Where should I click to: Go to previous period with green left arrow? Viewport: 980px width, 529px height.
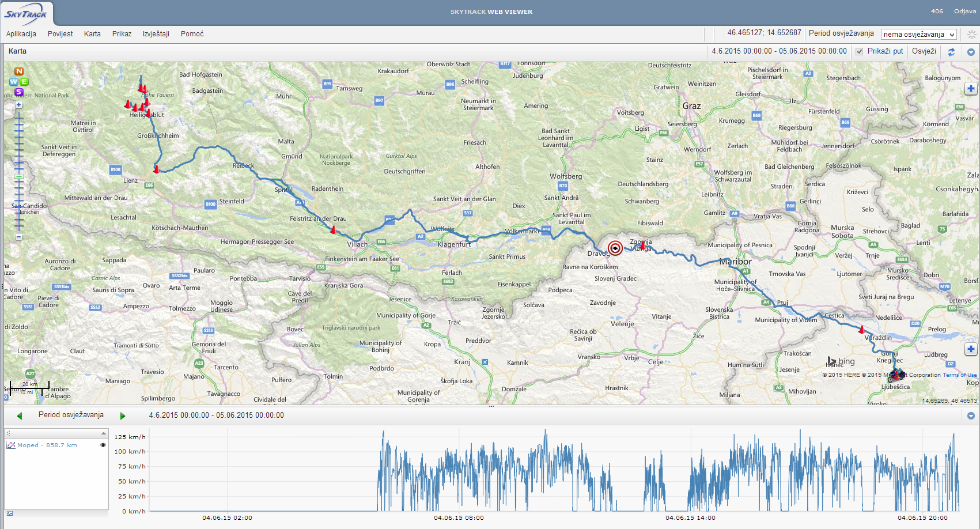coord(20,415)
